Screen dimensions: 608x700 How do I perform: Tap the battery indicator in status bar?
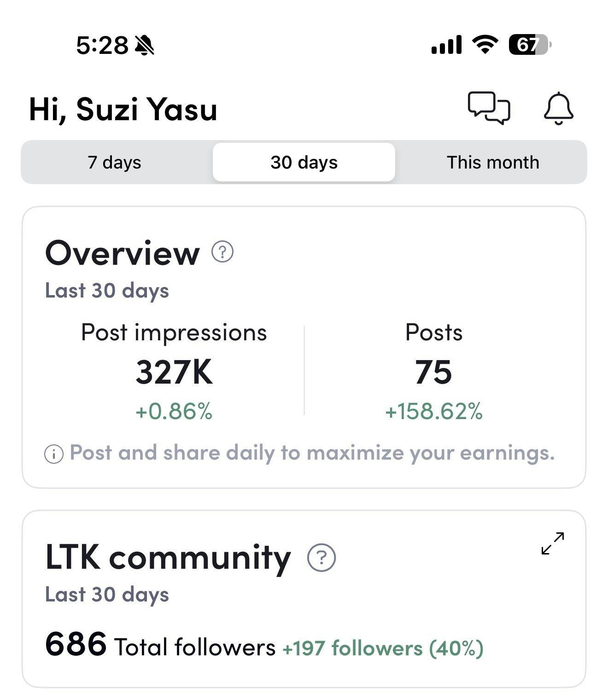click(530, 45)
